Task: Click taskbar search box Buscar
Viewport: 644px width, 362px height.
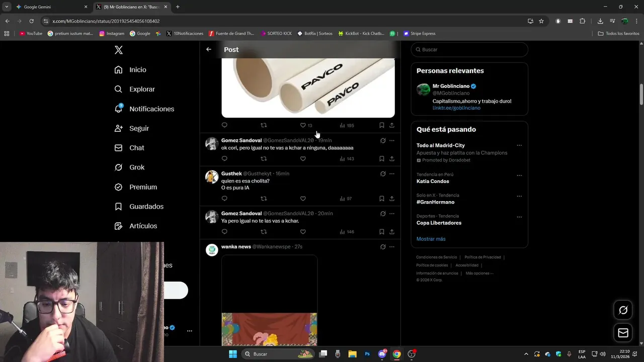Action: [x=278, y=354]
